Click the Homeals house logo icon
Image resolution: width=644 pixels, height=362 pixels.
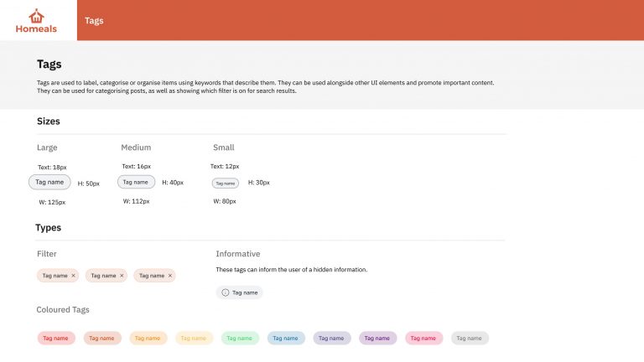tap(36, 16)
